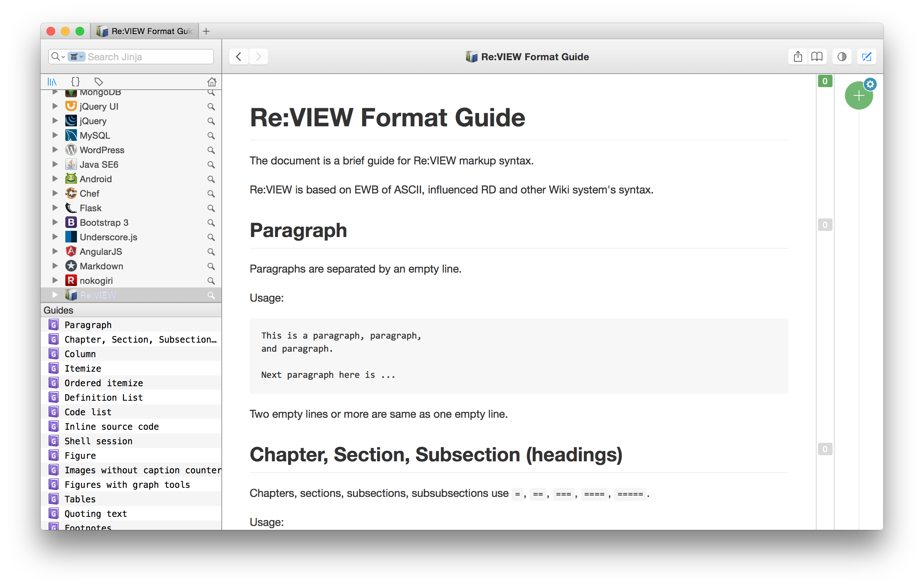Image resolution: width=924 pixels, height=588 pixels.
Task: Toggle the dark mode contrast icon
Action: click(842, 57)
